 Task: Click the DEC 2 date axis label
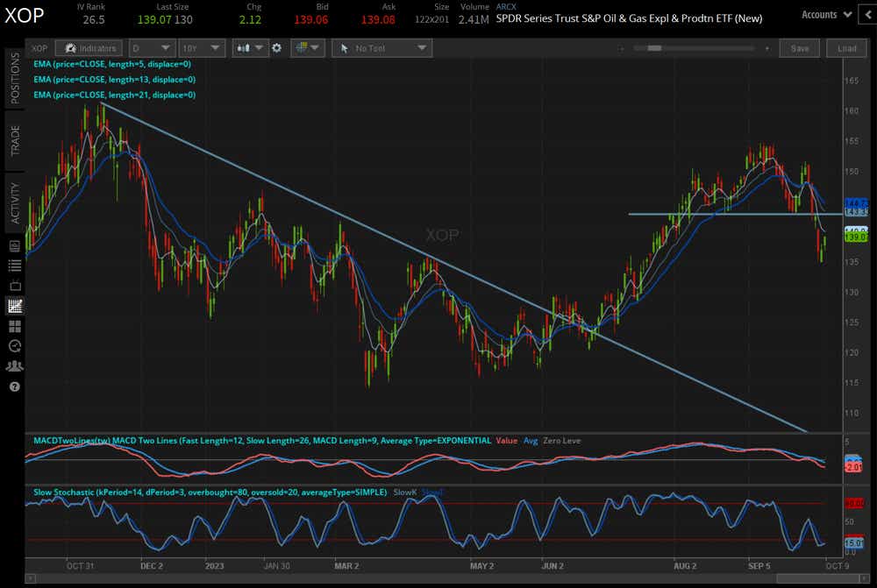(x=152, y=566)
